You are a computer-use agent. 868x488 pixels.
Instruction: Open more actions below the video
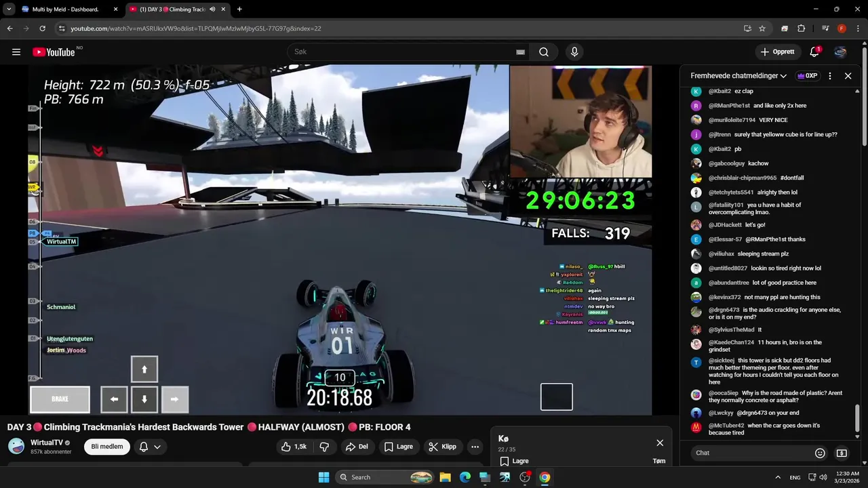click(x=475, y=447)
